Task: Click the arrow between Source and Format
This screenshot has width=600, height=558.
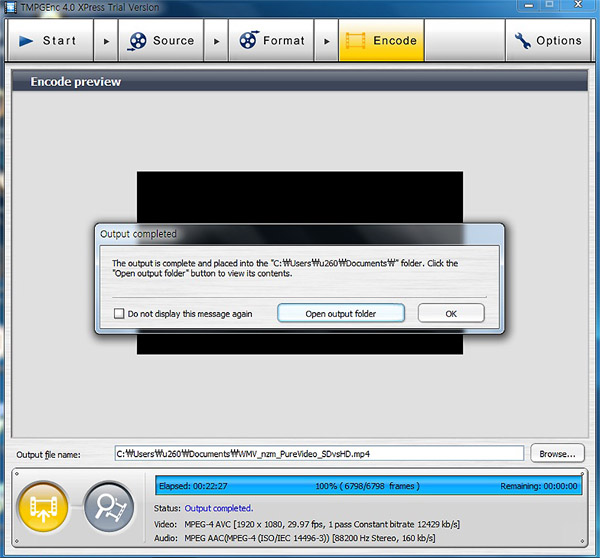Action: tap(216, 41)
